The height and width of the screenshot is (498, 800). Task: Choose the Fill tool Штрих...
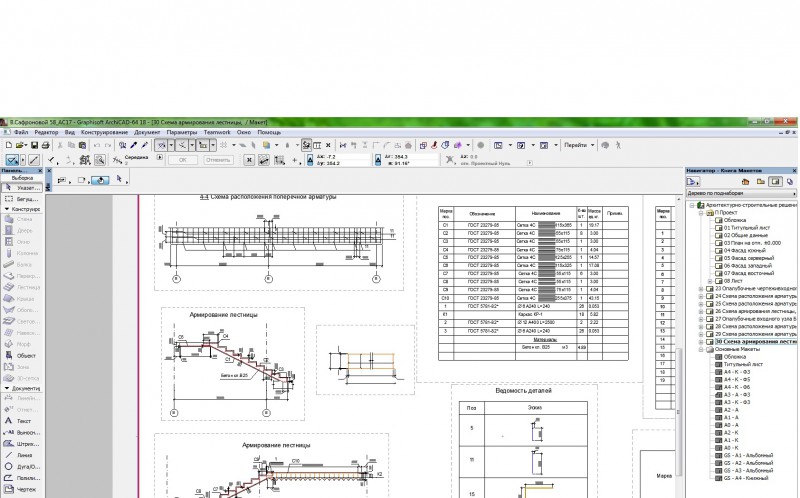tap(21, 444)
